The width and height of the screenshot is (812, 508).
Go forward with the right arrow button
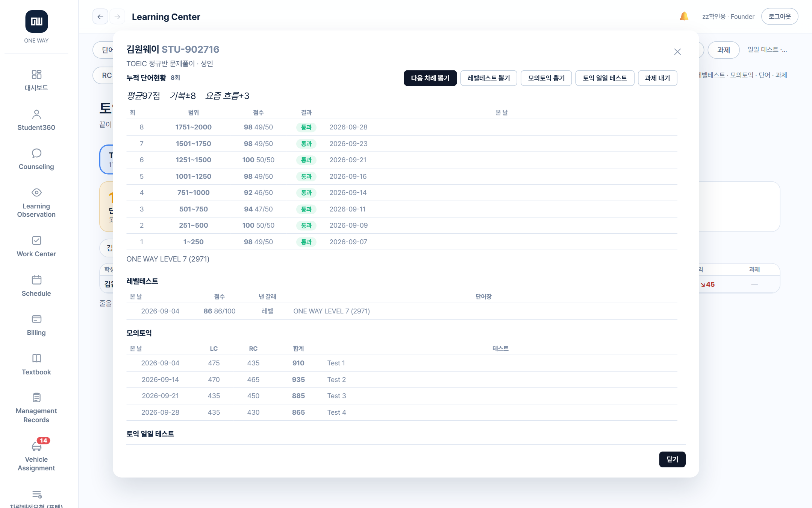(x=117, y=17)
